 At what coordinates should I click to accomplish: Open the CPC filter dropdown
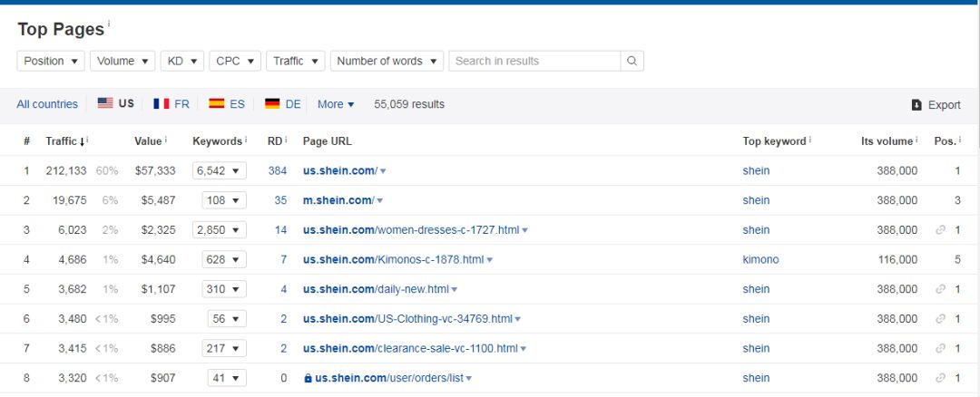coord(235,61)
